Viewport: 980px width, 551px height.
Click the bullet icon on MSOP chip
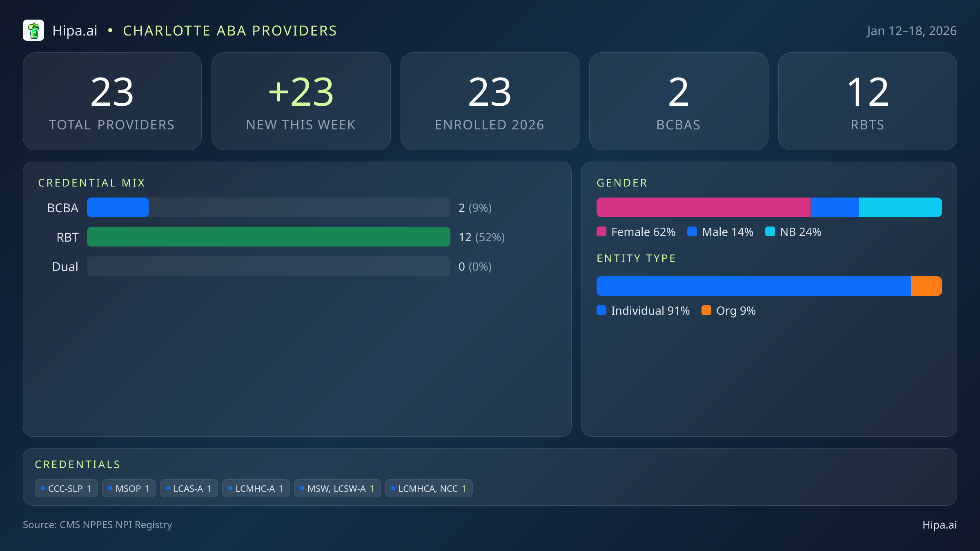pyautogui.click(x=109, y=488)
